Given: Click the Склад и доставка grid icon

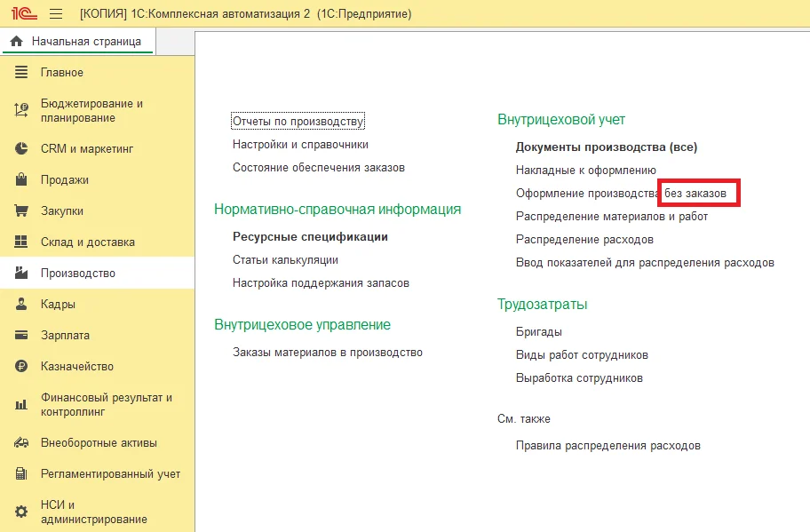Looking at the screenshot, I should [x=21, y=242].
